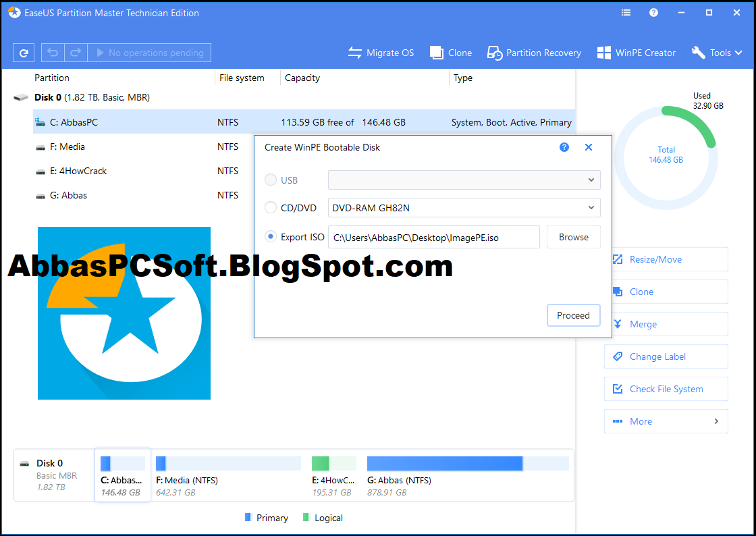
Task: Select the C: AbbasPC partition row
Action: [304, 122]
